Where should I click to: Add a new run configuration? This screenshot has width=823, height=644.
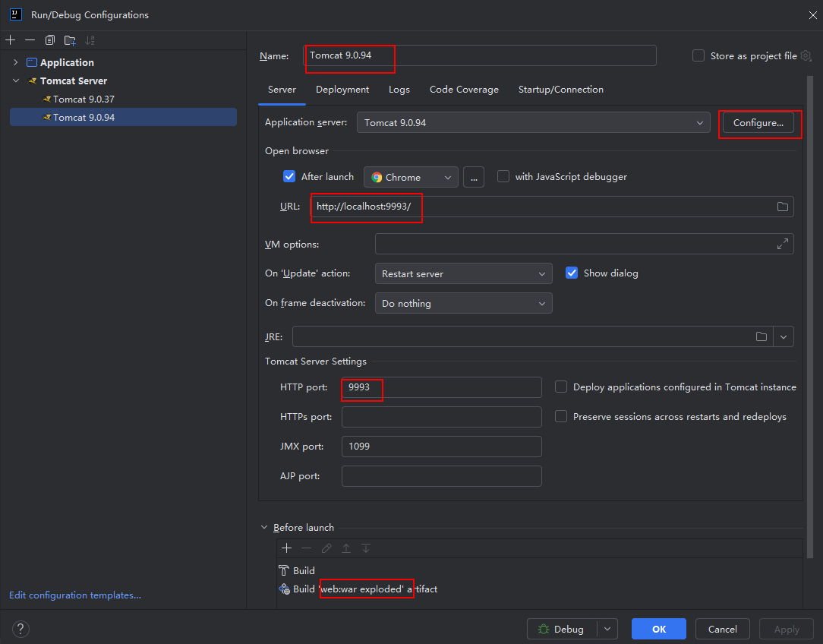click(x=10, y=40)
